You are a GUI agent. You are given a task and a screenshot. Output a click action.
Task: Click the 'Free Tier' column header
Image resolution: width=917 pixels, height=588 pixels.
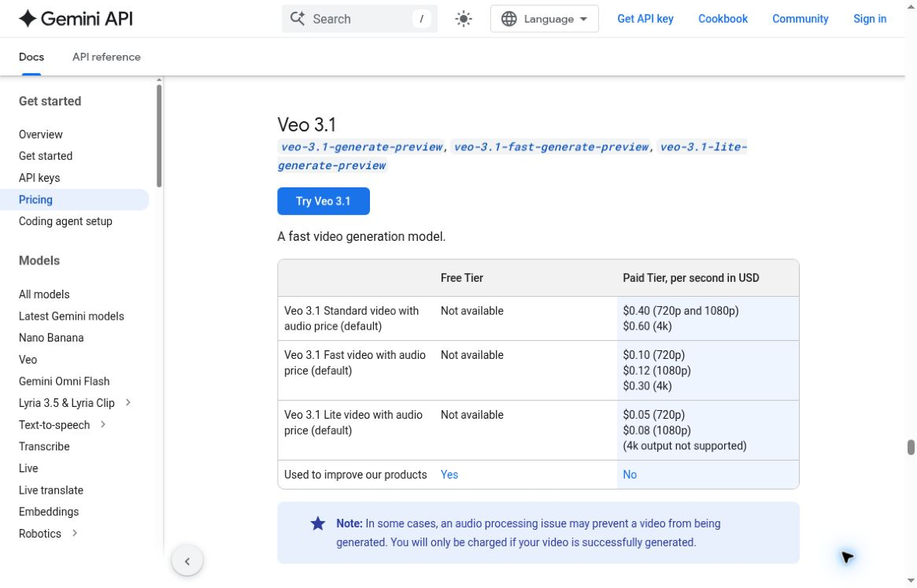point(462,278)
